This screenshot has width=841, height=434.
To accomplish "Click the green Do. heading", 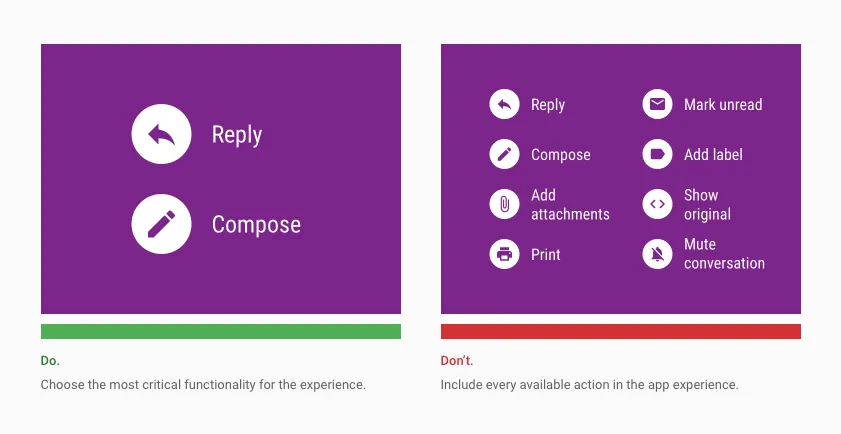I will [50, 361].
